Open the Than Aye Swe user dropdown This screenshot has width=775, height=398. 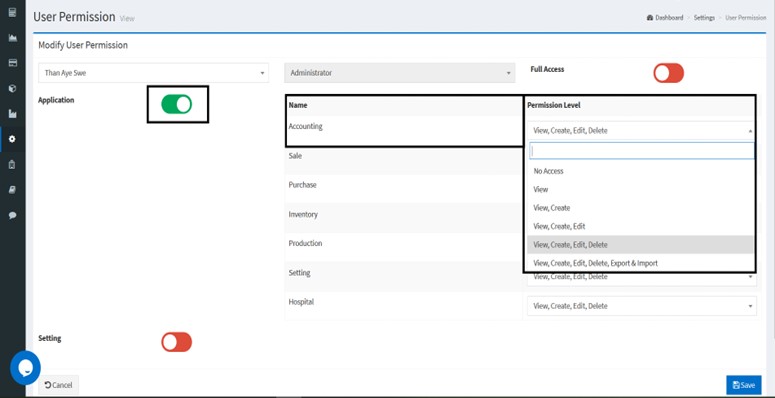[154, 73]
